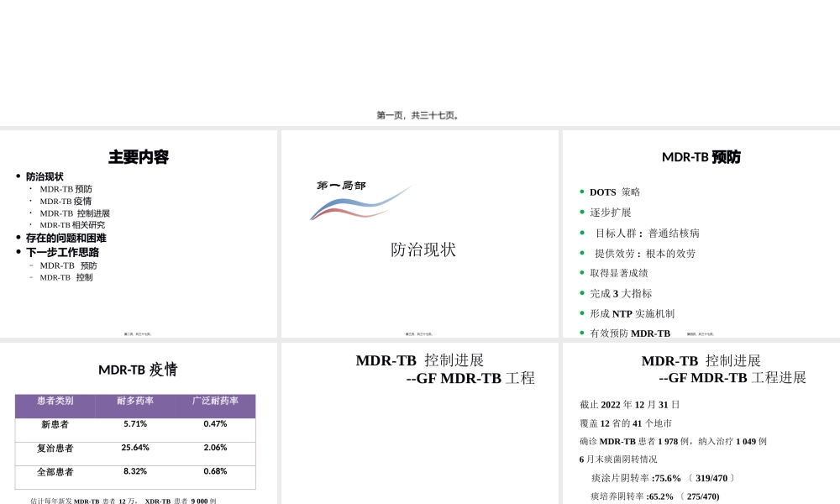Screen dimensions: 840x504
Task: Select the sub-item MDR-TB 预防 in outline
Action: coord(66,188)
